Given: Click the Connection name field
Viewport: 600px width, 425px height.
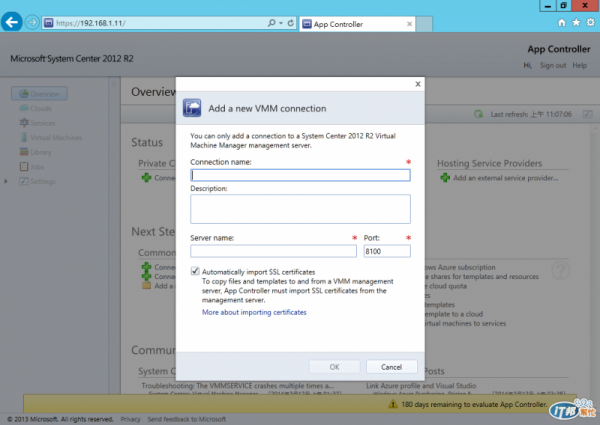Looking at the screenshot, I should pos(300,175).
